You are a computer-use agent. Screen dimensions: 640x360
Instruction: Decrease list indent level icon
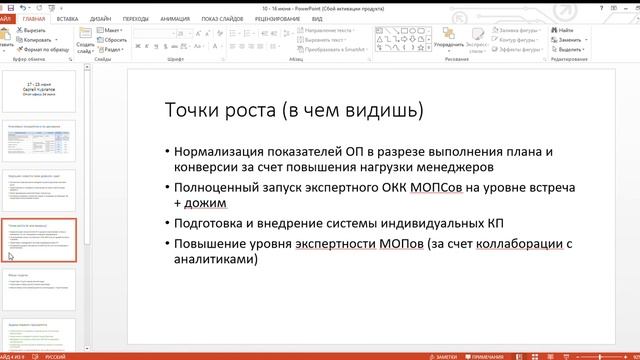tap(264, 33)
